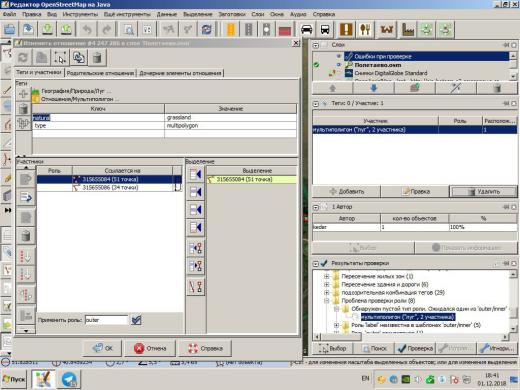The image size is (520, 390).
Task: Click the fork and knife preset icon
Action: click(365, 30)
